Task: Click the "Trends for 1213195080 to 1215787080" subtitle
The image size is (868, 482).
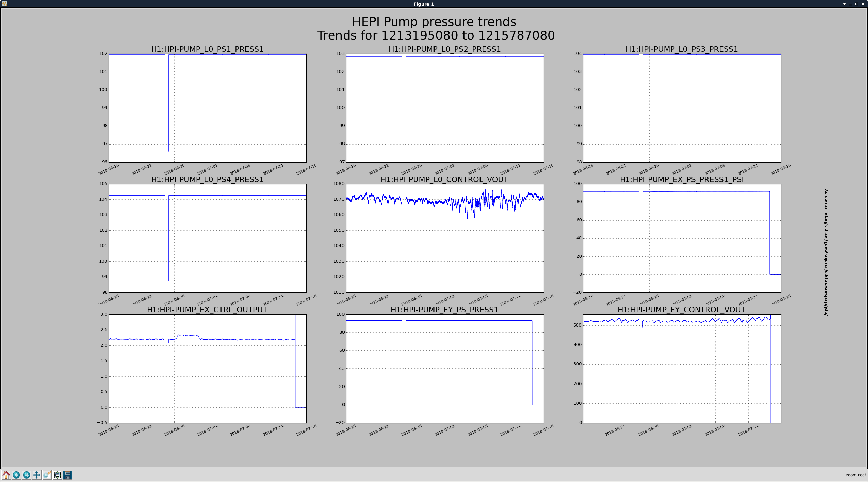Action: [436, 35]
